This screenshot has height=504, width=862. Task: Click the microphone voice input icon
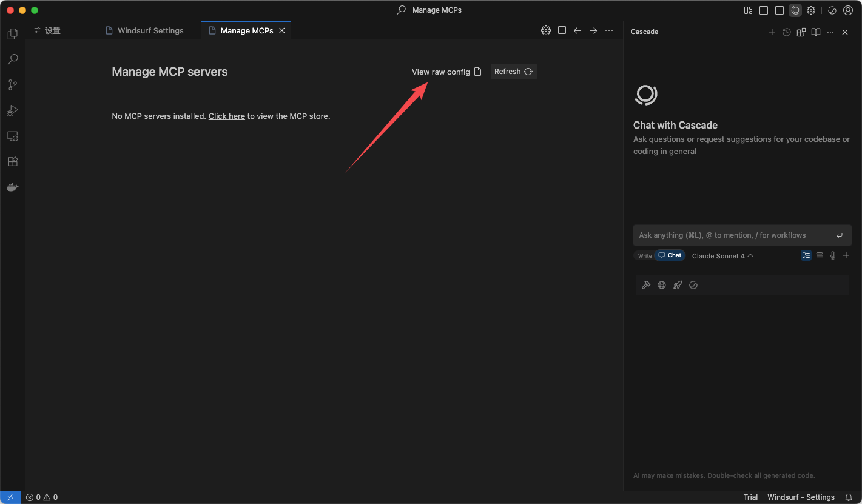tap(833, 255)
